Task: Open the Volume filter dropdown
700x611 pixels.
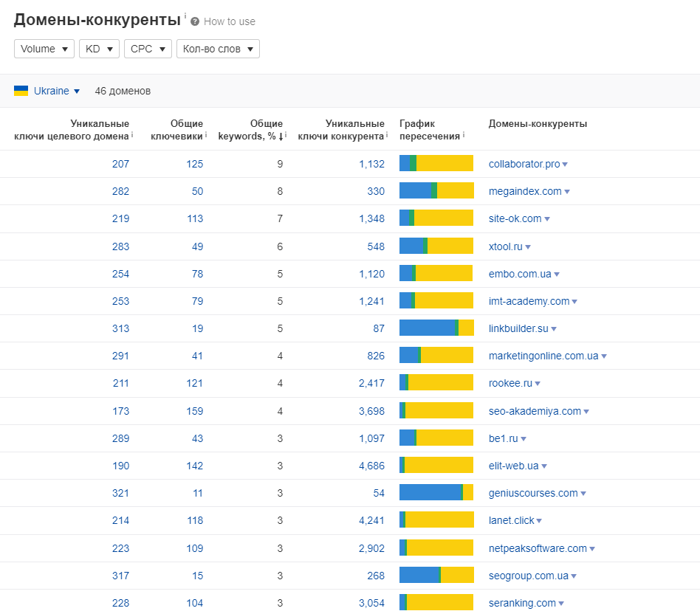Action: [x=44, y=49]
